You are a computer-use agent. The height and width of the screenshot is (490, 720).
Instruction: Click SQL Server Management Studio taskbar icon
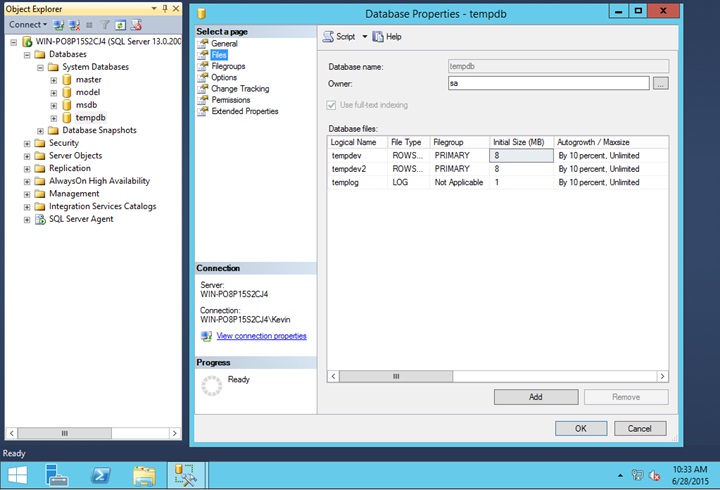pos(185,475)
